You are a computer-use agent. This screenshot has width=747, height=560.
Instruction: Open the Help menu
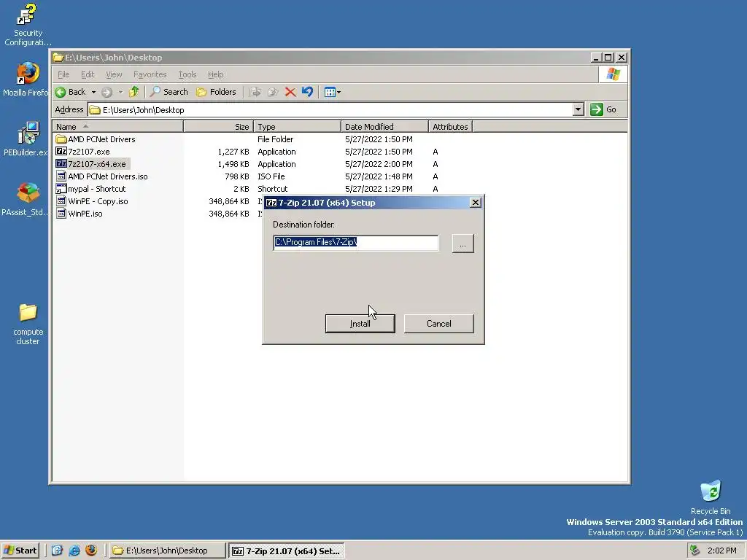[x=215, y=74]
